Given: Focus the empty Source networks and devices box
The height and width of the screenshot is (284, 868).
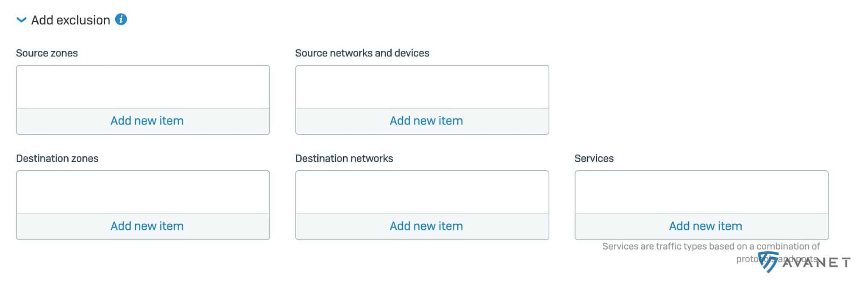Looking at the screenshot, I should tap(422, 87).
